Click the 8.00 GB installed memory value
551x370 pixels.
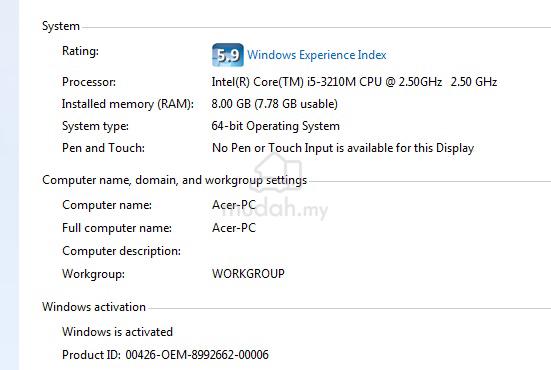pos(274,104)
